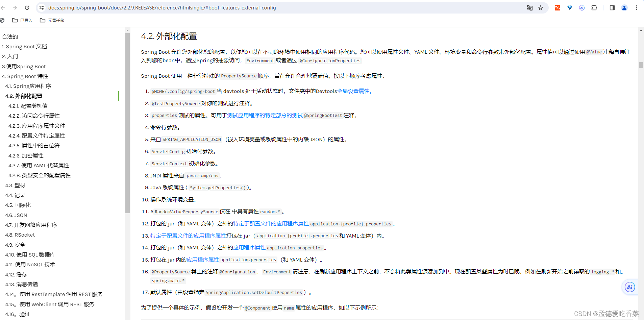Open the Chrome three-dot menu

click(637, 8)
